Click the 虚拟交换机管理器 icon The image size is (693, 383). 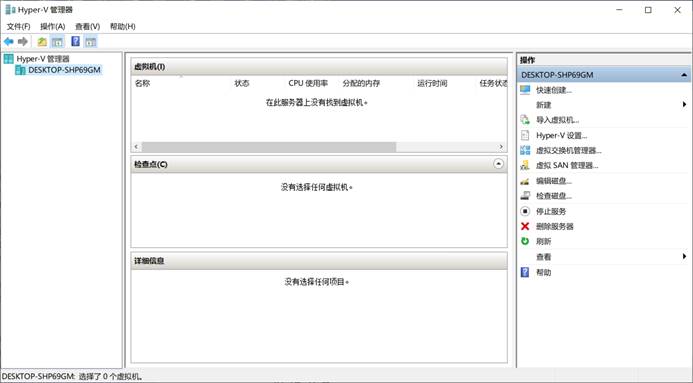(x=525, y=150)
